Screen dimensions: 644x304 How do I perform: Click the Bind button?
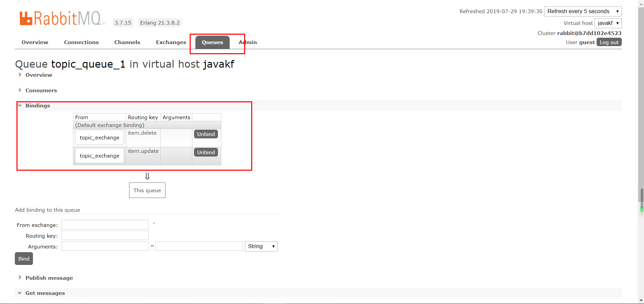pos(24,259)
